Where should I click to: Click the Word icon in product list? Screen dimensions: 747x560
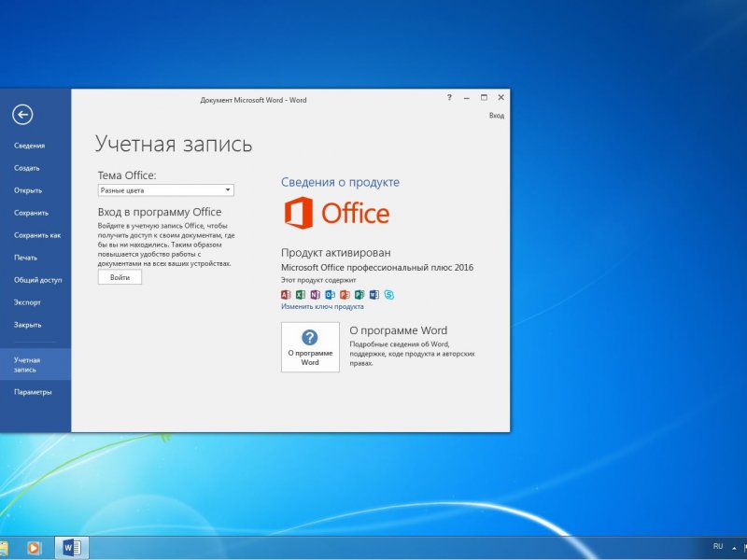374,295
